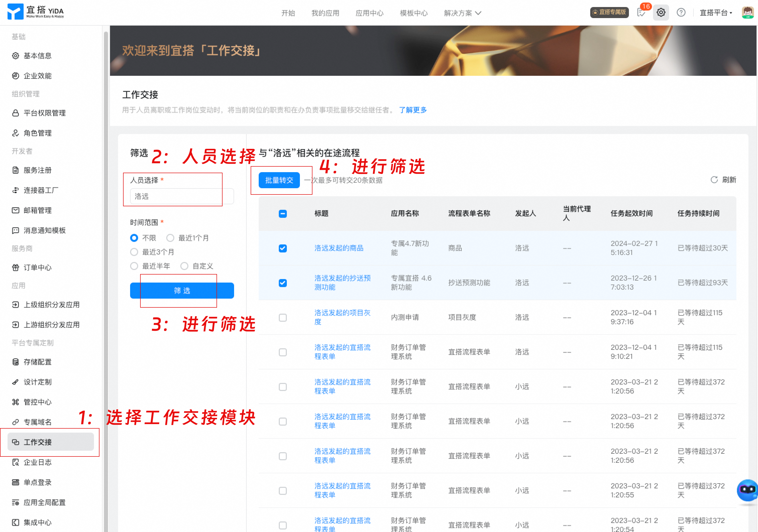The width and height of the screenshot is (758, 532).
Task: Open the help question mark icon
Action: tap(681, 13)
